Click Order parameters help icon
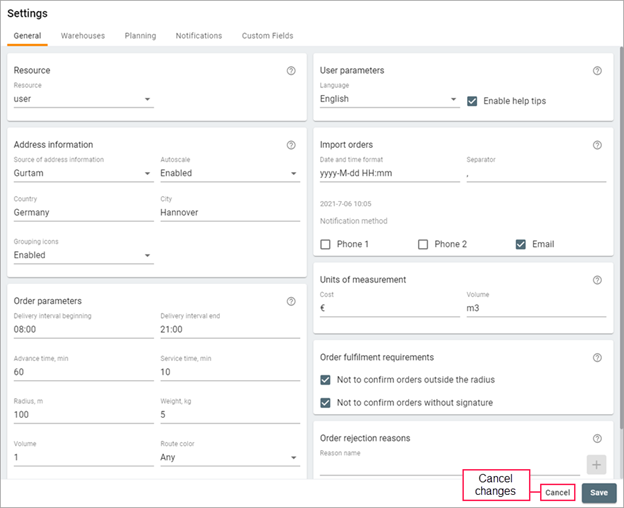This screenshot has width=624, height=508. (x=291, y=302)
